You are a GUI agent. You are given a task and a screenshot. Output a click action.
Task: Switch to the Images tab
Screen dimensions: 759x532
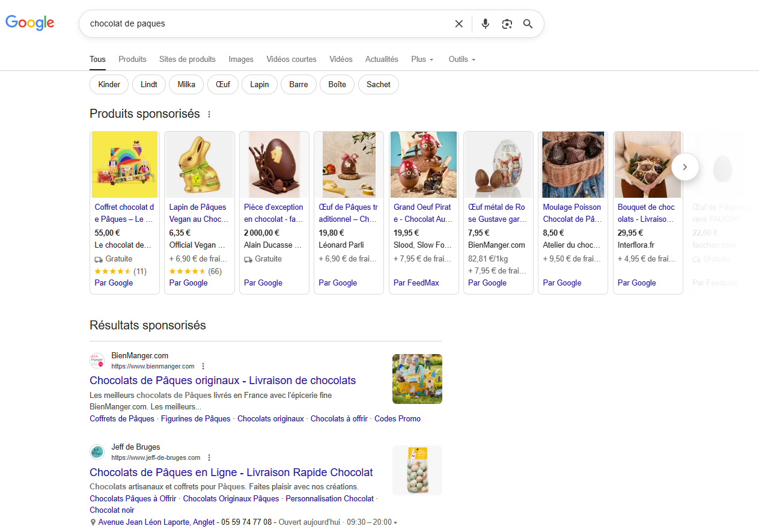coord(241,59)
